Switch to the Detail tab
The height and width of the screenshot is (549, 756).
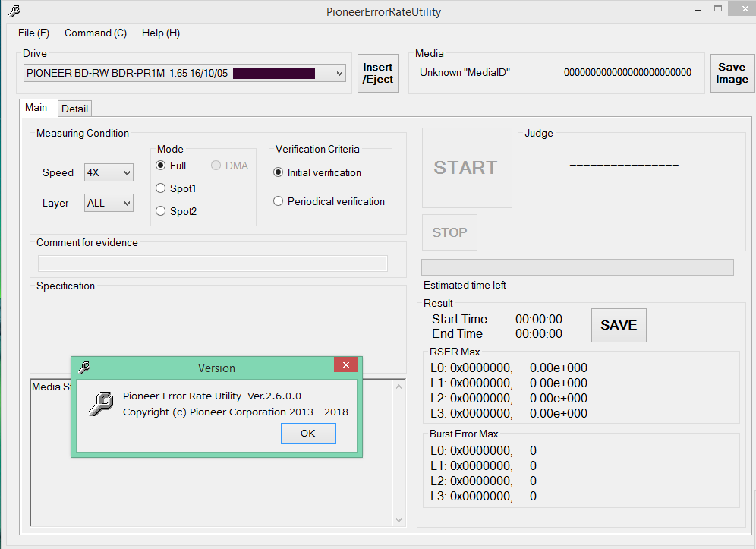74,109
